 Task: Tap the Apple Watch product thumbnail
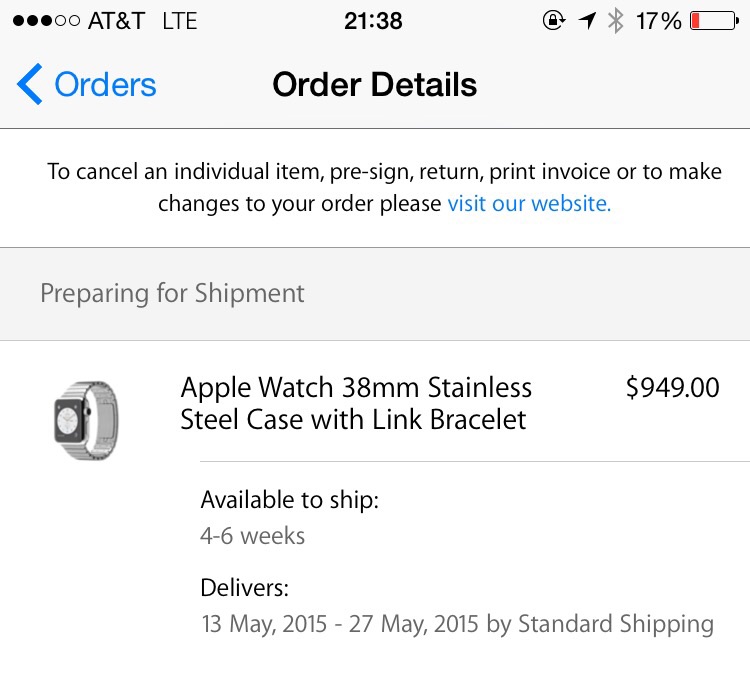click(85, 420)
